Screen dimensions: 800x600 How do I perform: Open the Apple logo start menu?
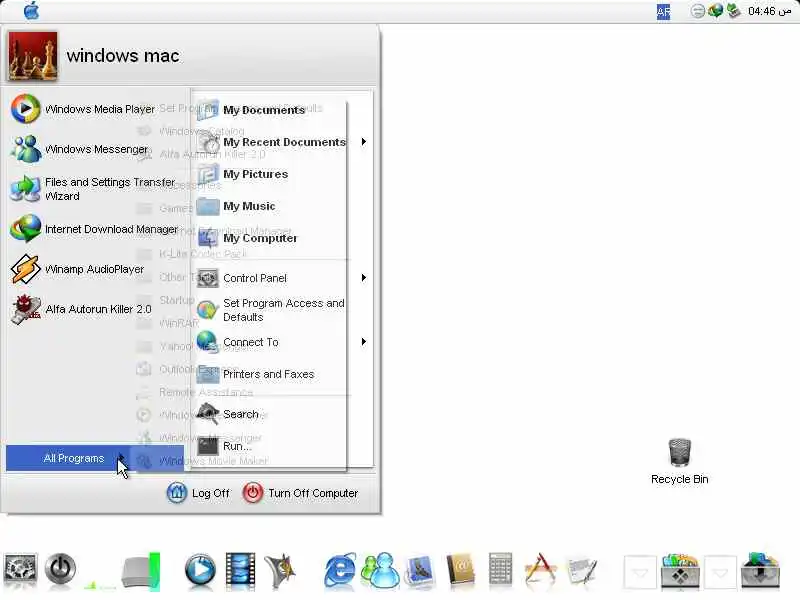point(31,10)
